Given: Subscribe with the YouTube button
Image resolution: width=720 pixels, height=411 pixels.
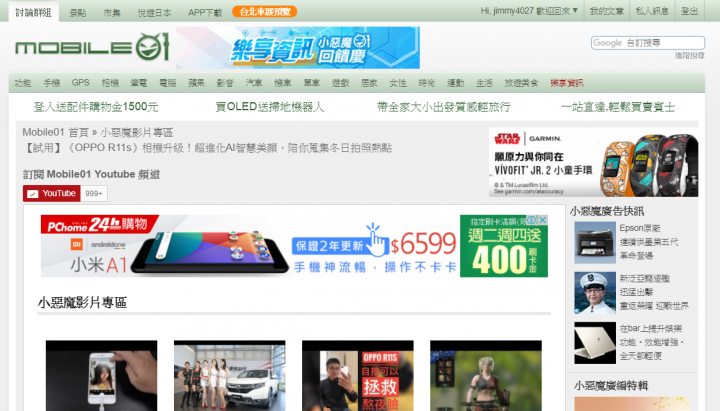Looking at the screenshot, I should click(52, 193).
